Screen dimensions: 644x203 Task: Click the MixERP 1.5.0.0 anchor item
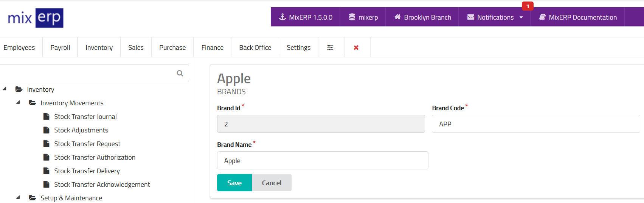click(306, 17)
